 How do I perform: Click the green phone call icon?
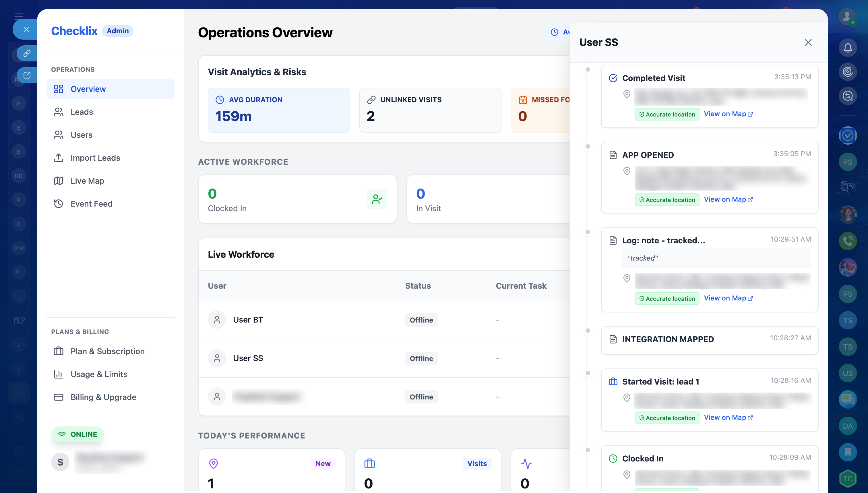847,241
